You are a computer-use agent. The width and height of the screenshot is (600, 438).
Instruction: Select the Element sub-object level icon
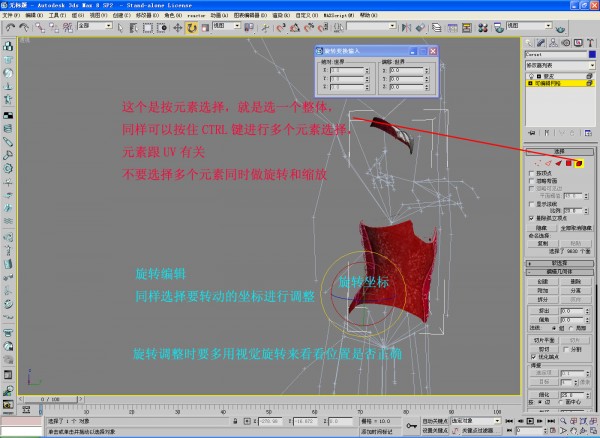[x=579, y=162]
